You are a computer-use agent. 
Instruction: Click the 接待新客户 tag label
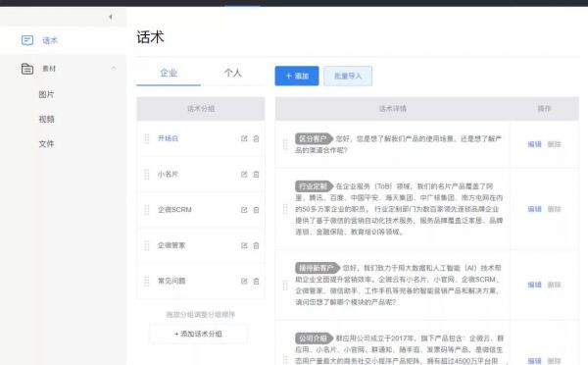[318, 268]
